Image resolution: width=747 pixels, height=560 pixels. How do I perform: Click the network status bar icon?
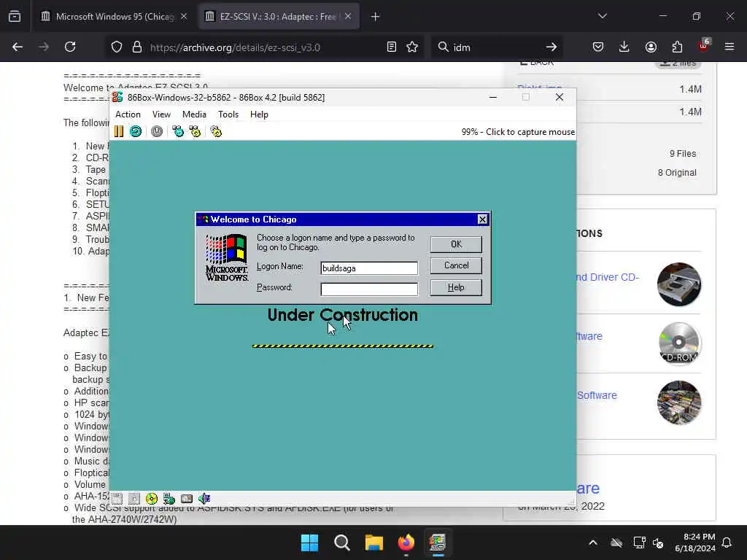pos(169,499)
